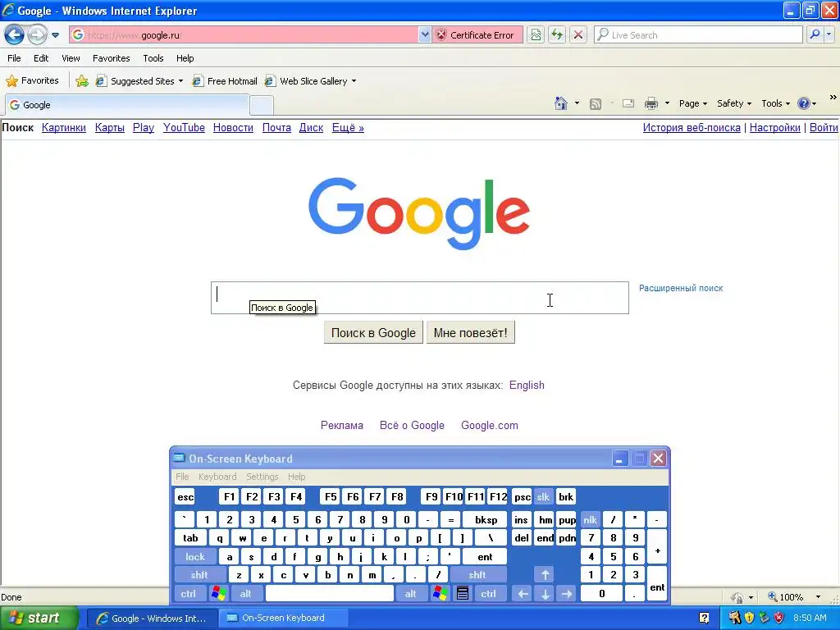Click the left arrow key

tap(523, 594)
